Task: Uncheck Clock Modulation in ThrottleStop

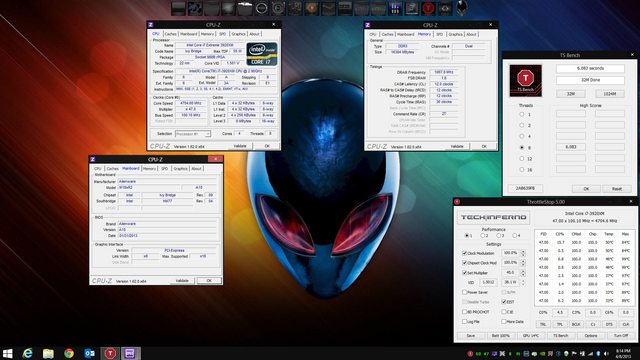Action: [464, 253]
